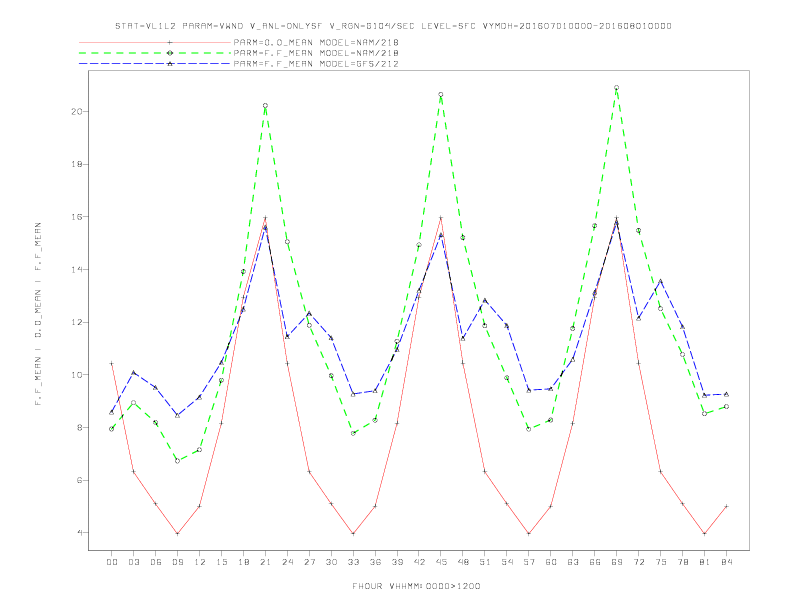792x612 pixels.
Task: Click x-axis forecast hour label 36
Action: click(375, 562)
